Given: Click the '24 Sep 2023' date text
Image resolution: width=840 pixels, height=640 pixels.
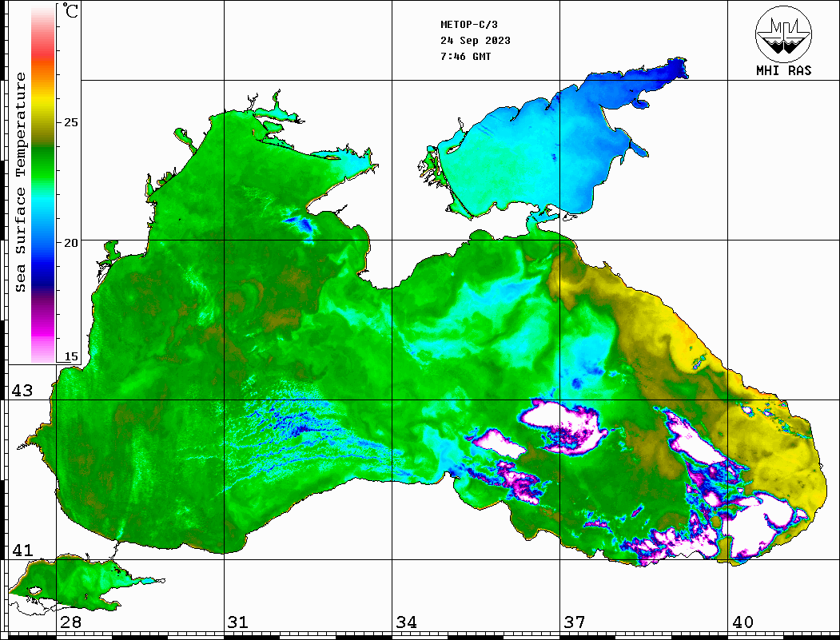Looking at the screenshot, I should 476,41.
